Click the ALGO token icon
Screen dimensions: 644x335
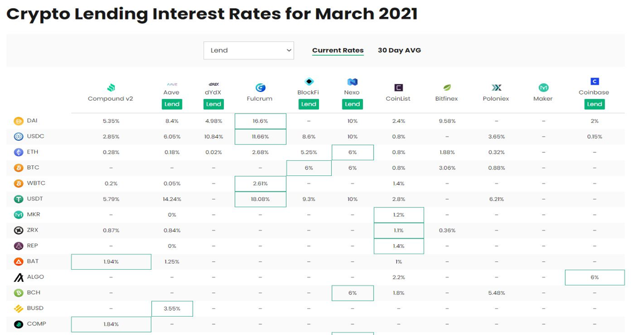[x=18, y=277]
